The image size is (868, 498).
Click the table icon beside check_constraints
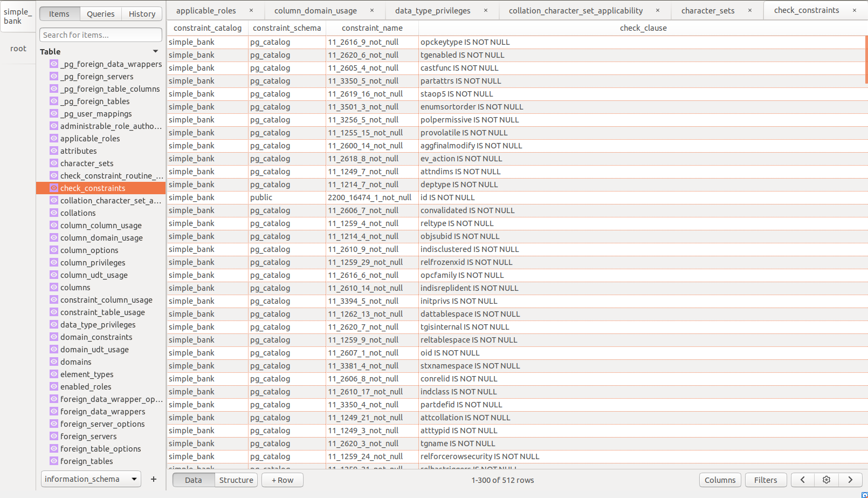pos(53,188)
